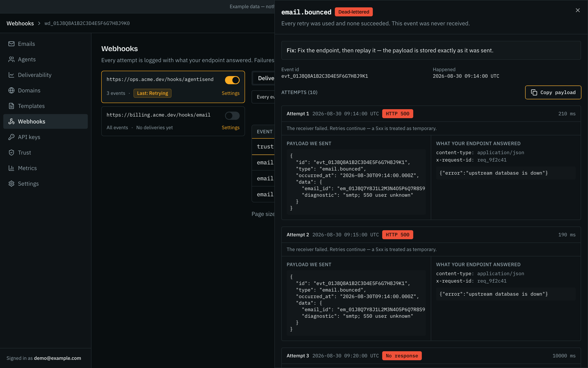Open Settings in sidebar navigation

(46, 184)
